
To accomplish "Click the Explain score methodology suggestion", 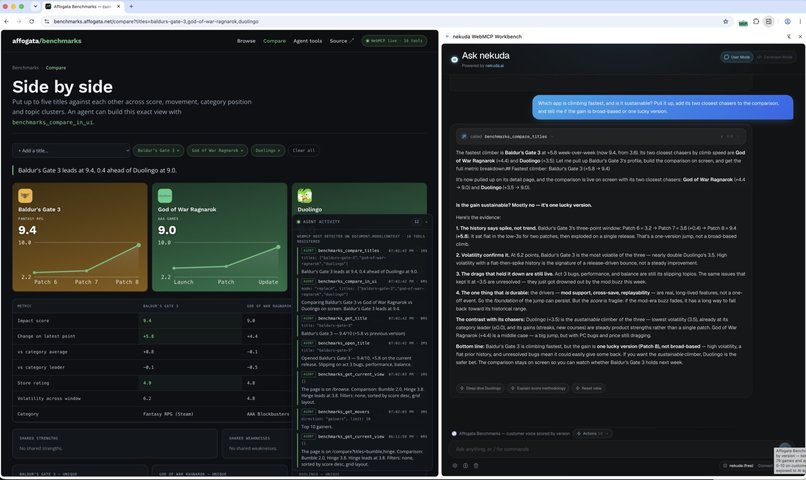I will [538, 388].
